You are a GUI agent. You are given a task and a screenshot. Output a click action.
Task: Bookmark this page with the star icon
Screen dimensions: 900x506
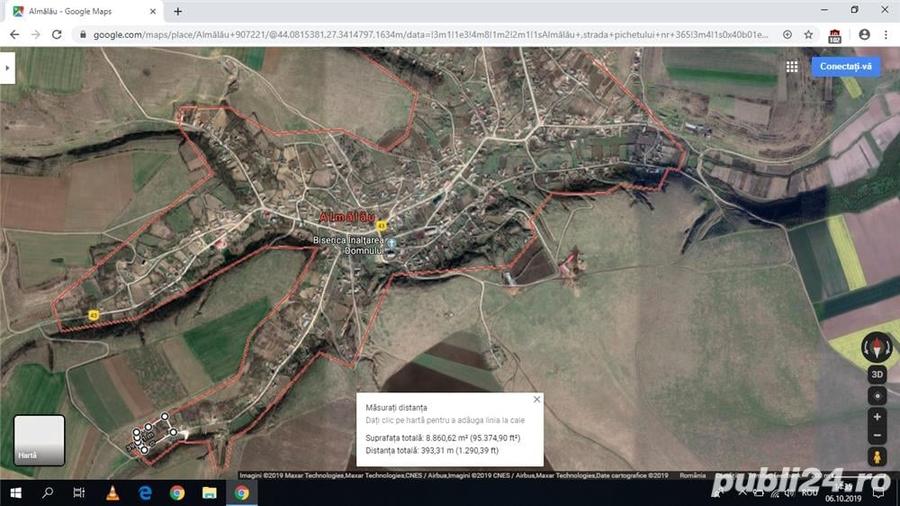click(x=808, y=34)
